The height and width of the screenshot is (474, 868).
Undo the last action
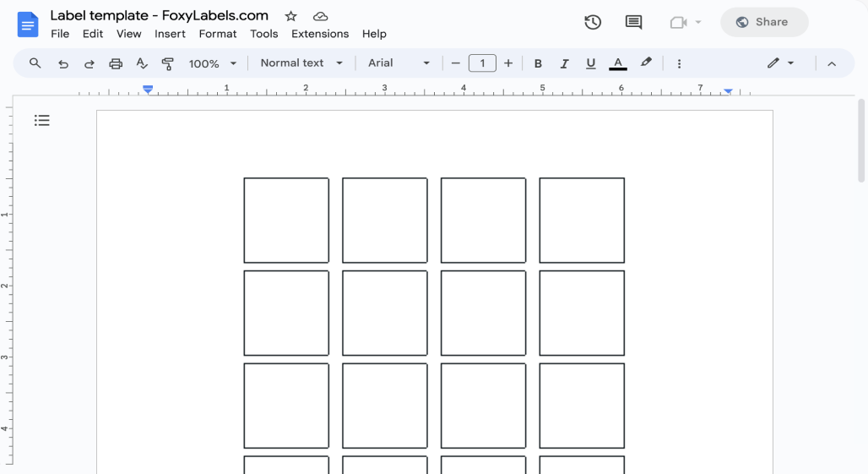click(x=63, y=63)
